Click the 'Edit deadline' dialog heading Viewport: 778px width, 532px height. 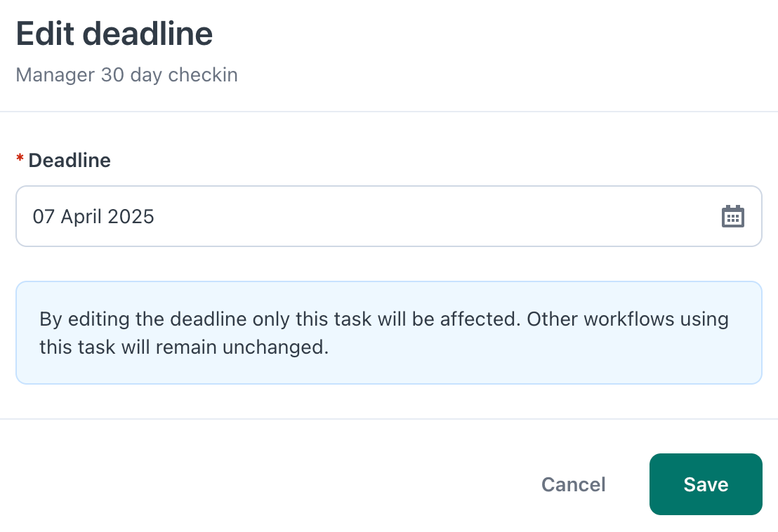coord(114,34)
